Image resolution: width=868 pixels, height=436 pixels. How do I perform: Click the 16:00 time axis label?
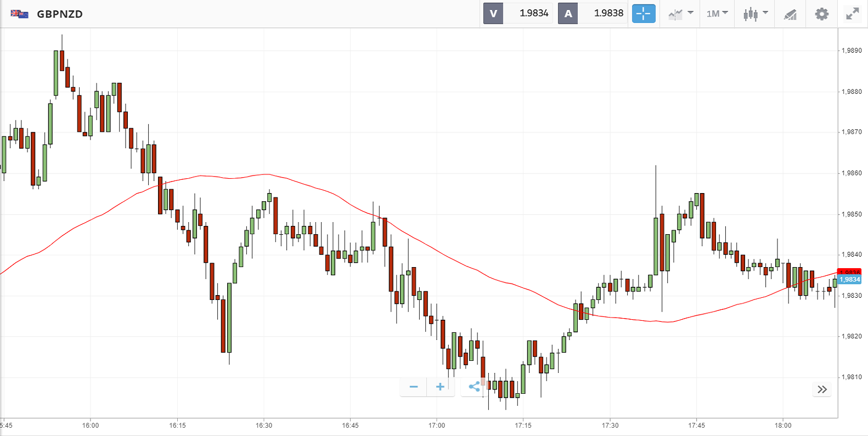pos(91,426)
